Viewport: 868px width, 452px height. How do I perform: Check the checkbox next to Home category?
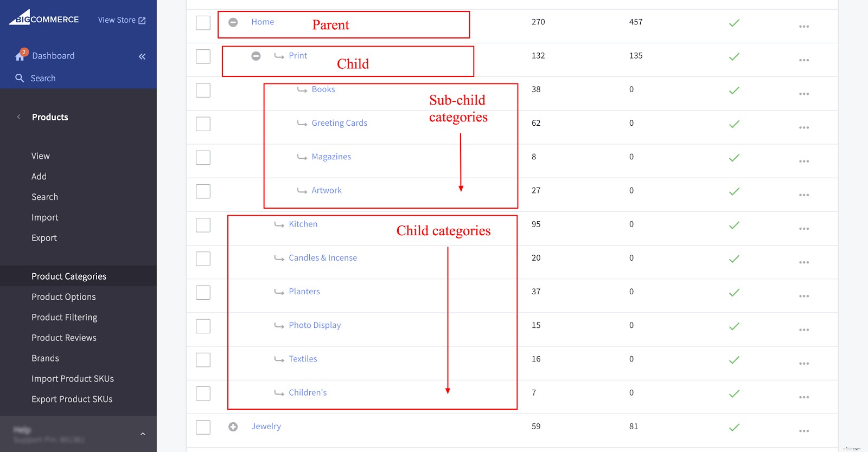coord(202,23)
